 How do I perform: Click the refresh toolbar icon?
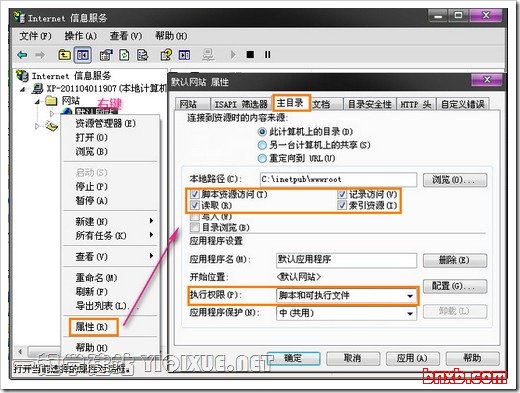pos(124,55)
